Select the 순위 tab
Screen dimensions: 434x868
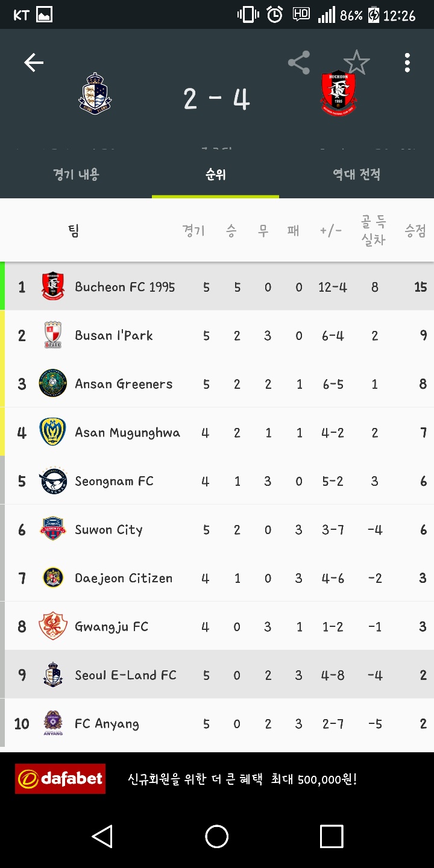(x=215, y=175)
